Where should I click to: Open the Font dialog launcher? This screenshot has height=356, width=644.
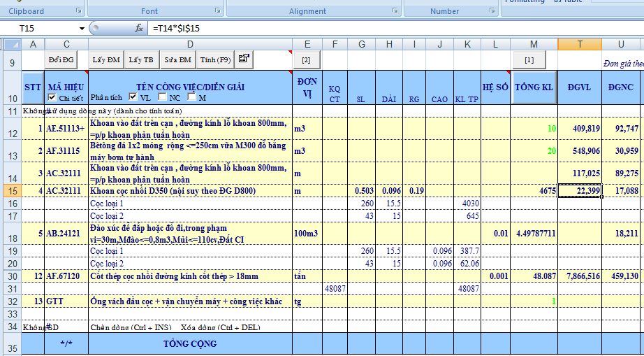218,10
